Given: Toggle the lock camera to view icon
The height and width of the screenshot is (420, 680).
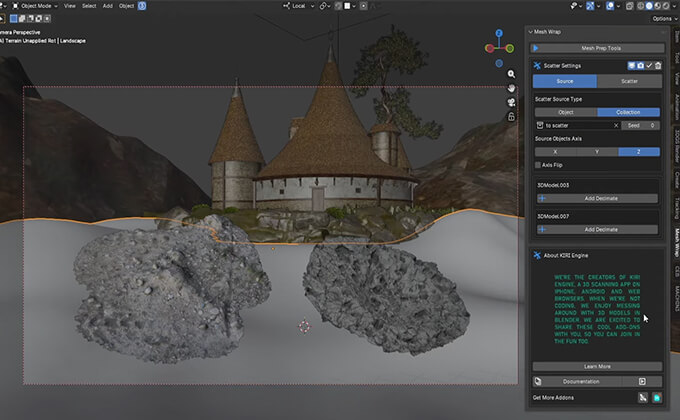Looking at the screenshot, I should click(511, 115).
